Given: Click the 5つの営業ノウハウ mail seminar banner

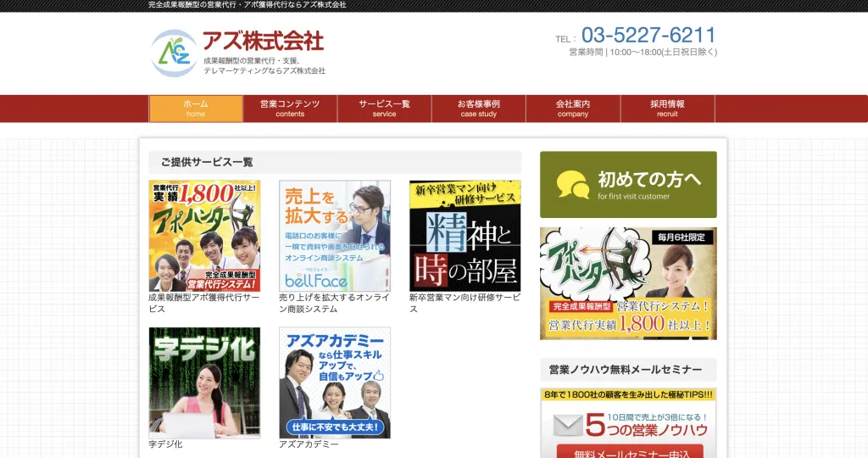Looking at the screenshot, I should tap(628, 423).
